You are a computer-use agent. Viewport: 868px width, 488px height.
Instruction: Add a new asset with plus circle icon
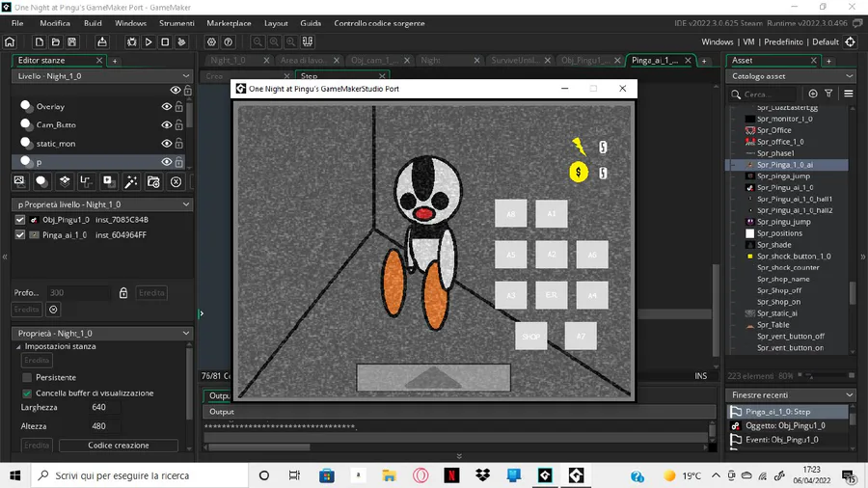click(813, 95)
